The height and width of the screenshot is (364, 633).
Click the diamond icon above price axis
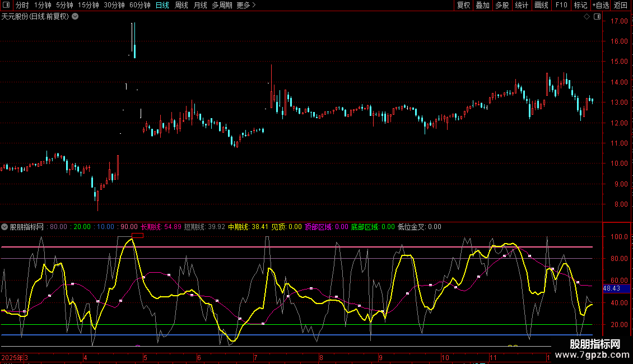tap(587, 17)
